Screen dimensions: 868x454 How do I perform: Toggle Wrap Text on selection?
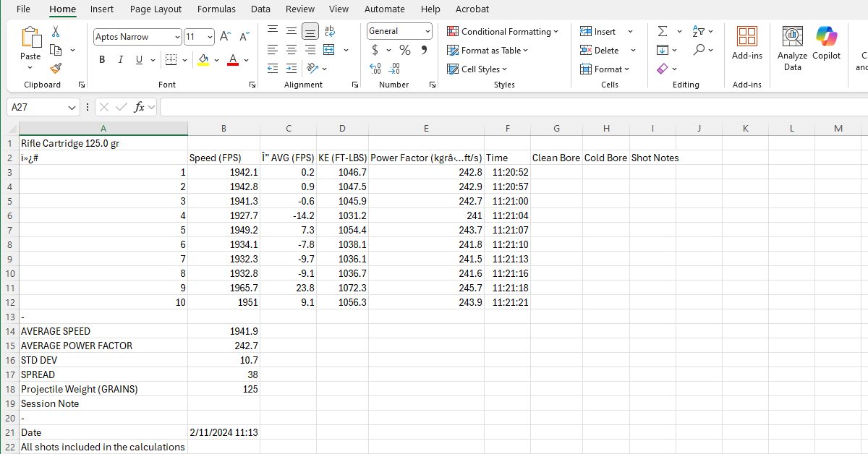330,31
